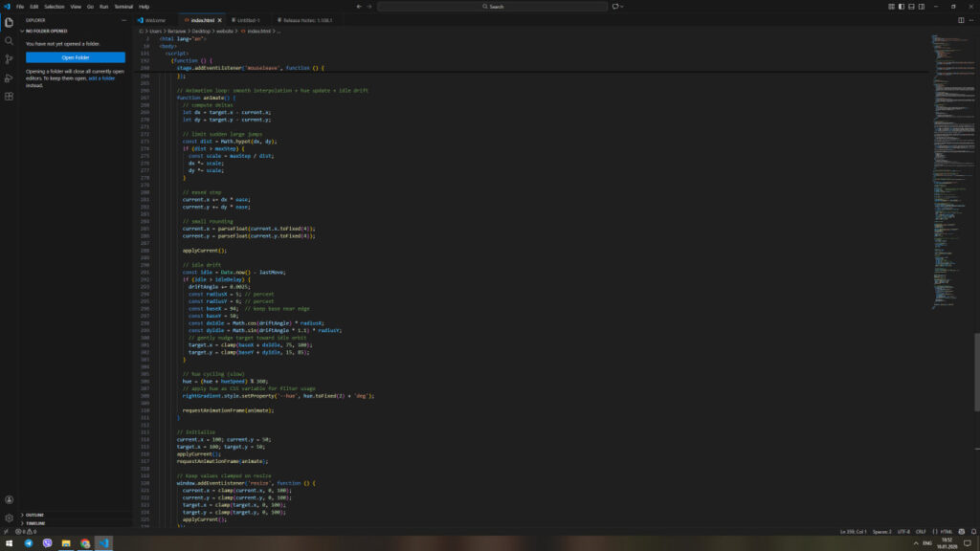
Task: Open the File menu
Action: [20, 7]
